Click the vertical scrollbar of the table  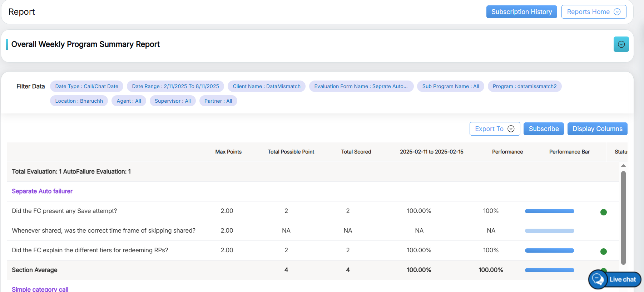[x=623, y=218]
